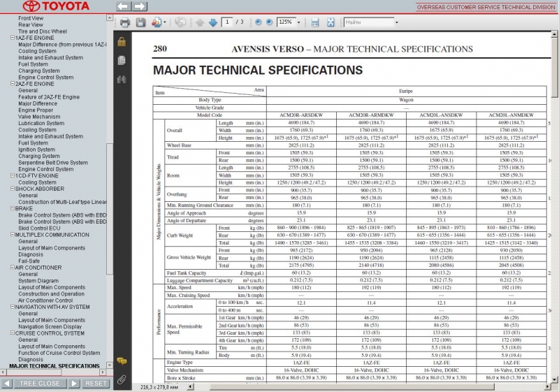Navigate back with the white left arrow

123,6
